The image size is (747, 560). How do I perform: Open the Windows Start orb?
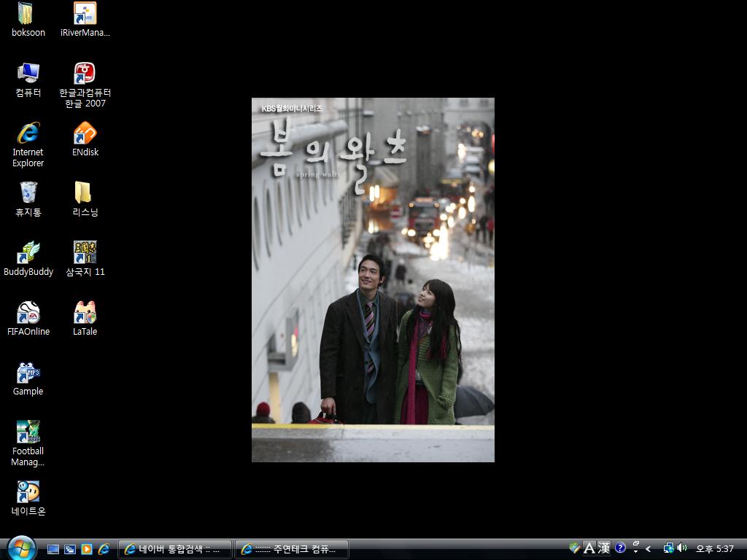coord(21,548)
